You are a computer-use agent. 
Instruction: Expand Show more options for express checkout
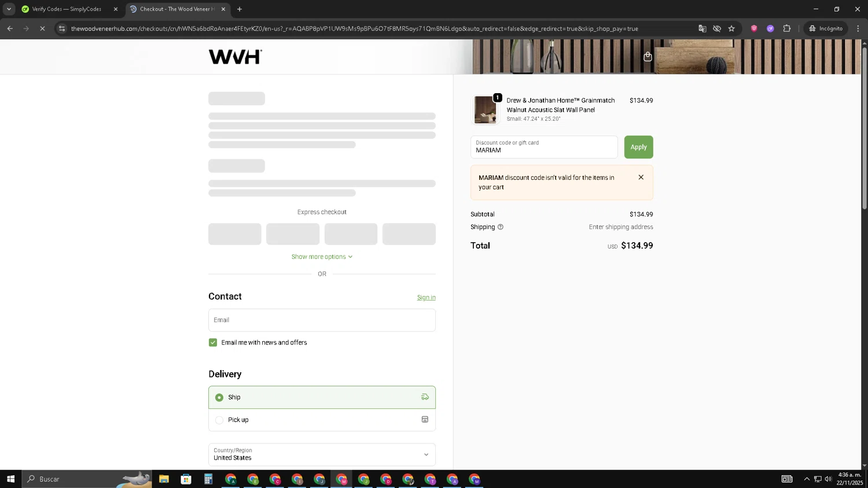click(x=322, y=257)
